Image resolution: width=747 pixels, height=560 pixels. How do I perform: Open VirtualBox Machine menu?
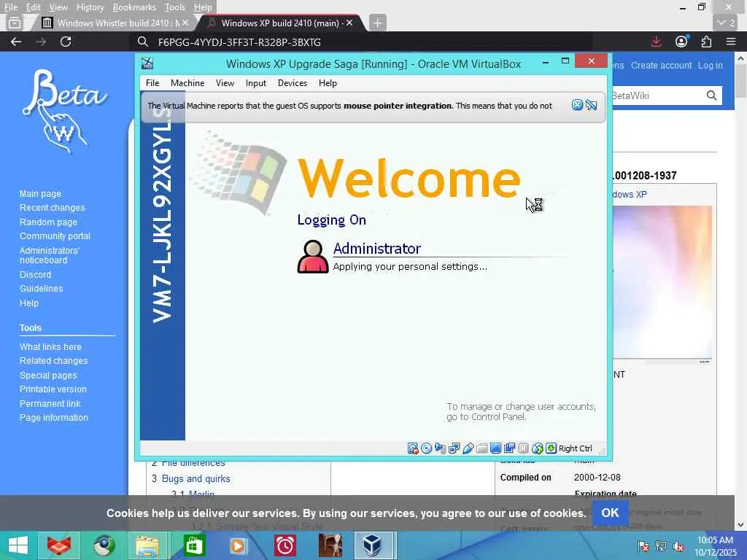click(x=187, y=83)
